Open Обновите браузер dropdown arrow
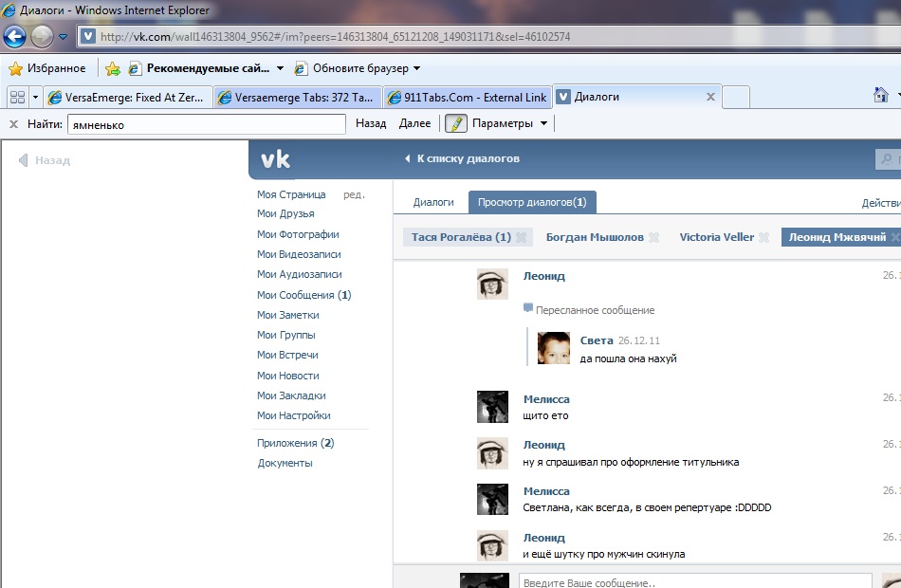 417,68
